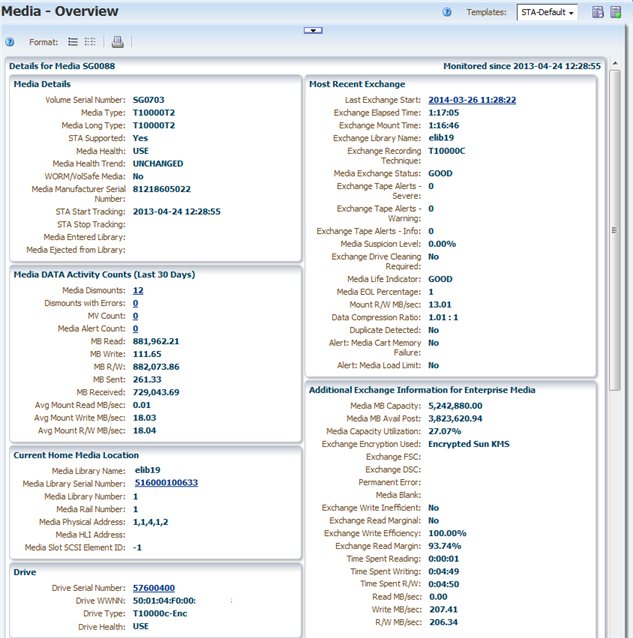Open the Media Dismounts count 12 link
Screen dimensions: 633x638
pos(138,291)
